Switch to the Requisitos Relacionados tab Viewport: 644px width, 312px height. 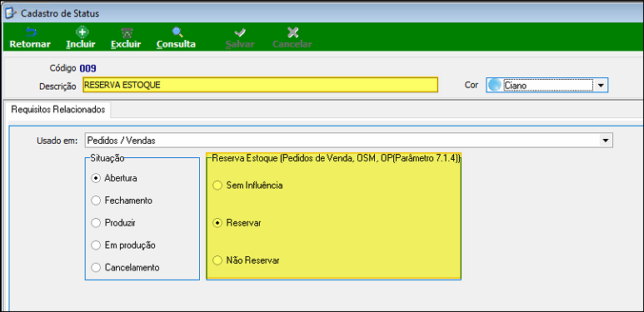58,110
